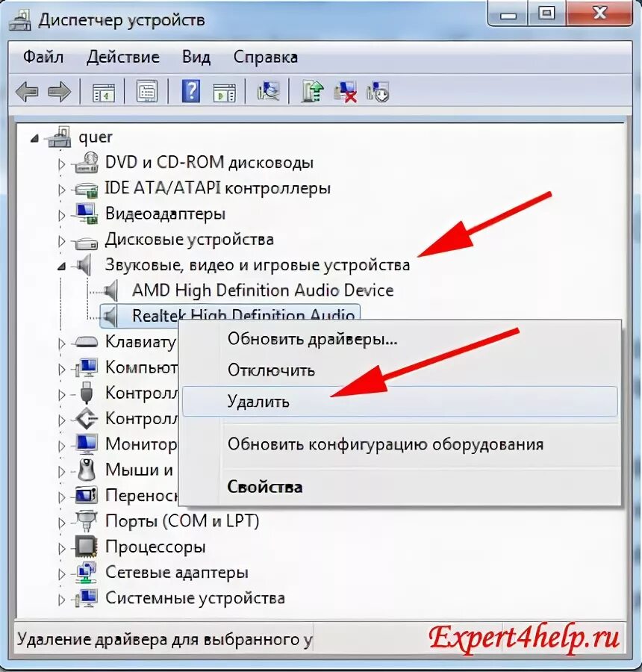The width and height of the screenshot is (642, 672).
Task: Open the Файл menu
Action: [x=43, y=57]
